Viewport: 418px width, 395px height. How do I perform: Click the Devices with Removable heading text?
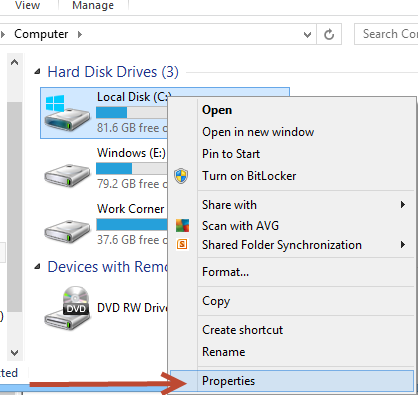(108, 267)
